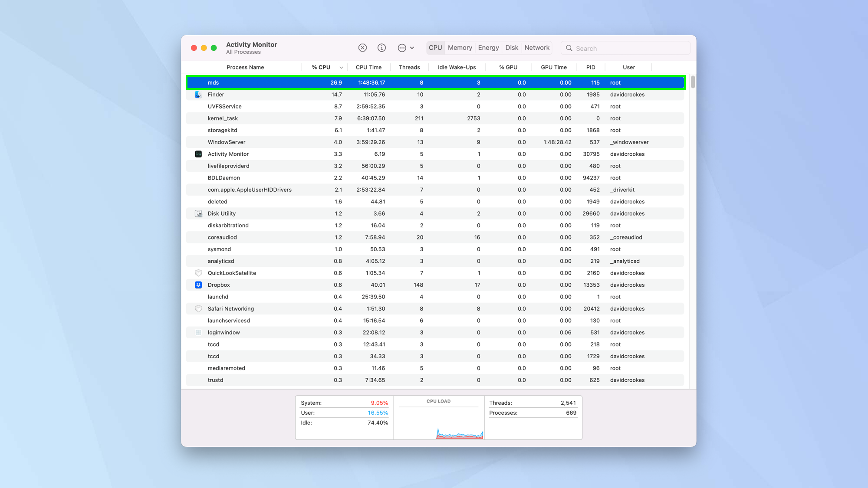Select the loginwindow process name
The width and height of the screenshot is (868, 488).
[224, 333]
